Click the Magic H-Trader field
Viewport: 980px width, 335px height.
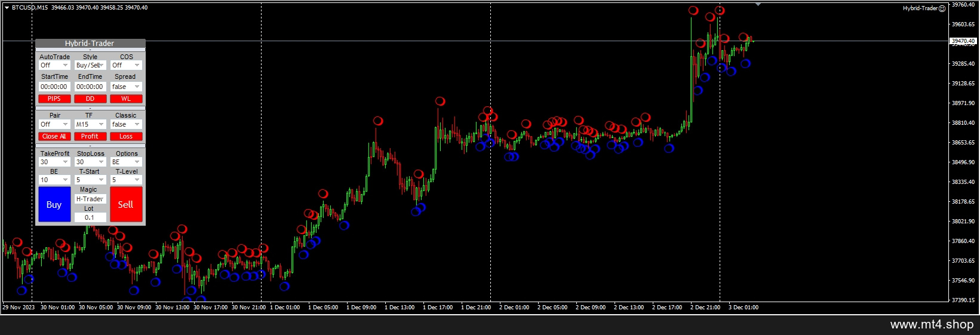(x=90, y=199)
